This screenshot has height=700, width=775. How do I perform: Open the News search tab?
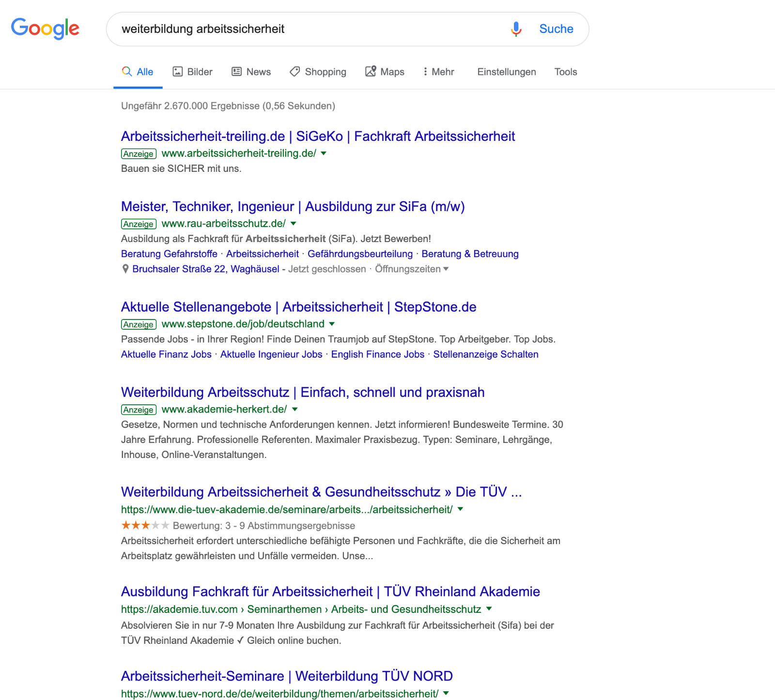[251, 72]
